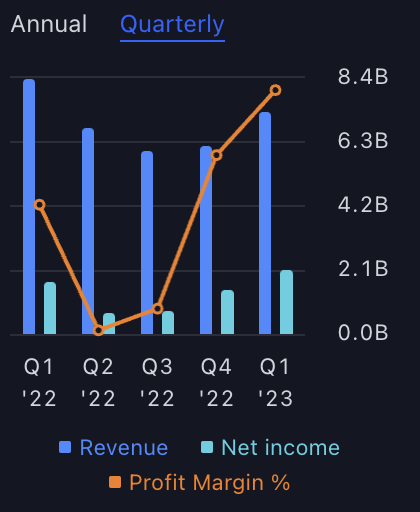Screen dimensions: 420x512
Task: Click the 6.3B axis value
Action: 363,141
